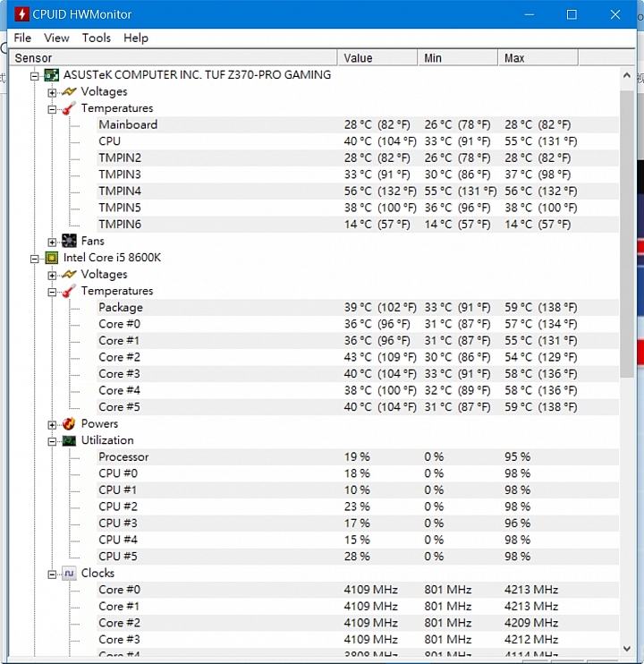
Task: Select the Processor utilization row
Action: [358, 457]
